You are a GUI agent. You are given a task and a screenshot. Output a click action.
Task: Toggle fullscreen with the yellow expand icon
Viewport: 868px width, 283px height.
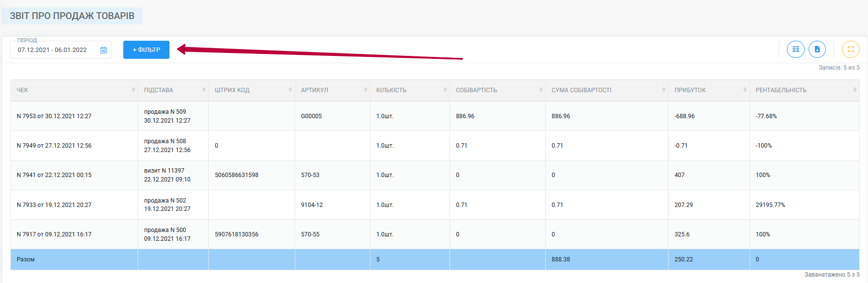pos(851,49)
